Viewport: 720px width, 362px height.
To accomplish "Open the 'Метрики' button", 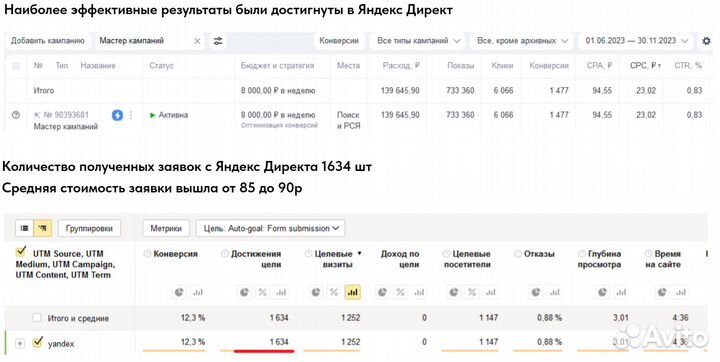I will click(166, 228).
